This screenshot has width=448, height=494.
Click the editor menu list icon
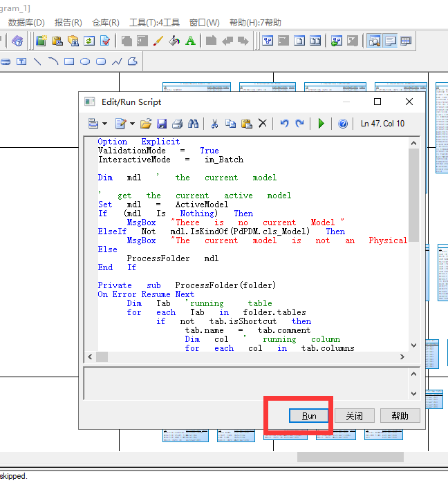coord(93,124)
